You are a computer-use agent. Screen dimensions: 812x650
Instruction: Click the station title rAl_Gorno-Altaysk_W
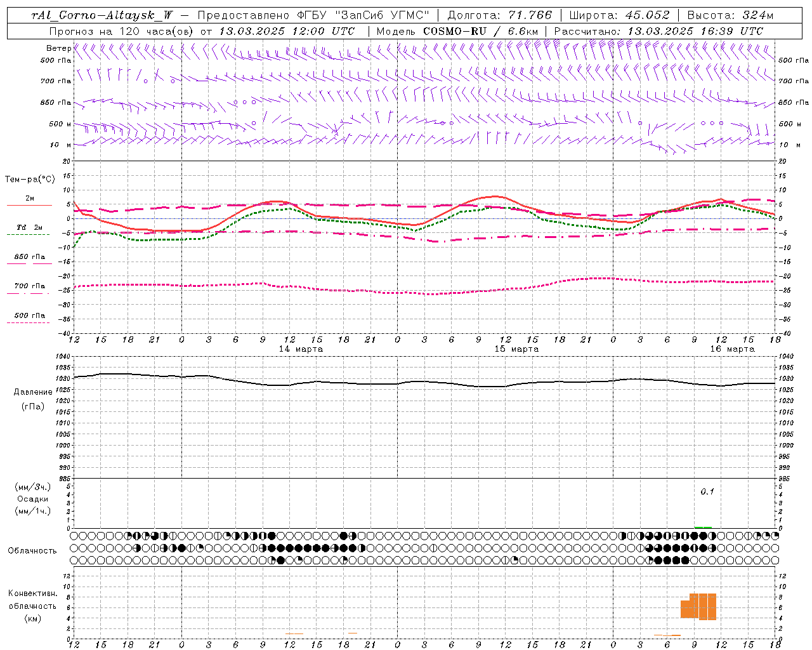[x=102, y=15]
